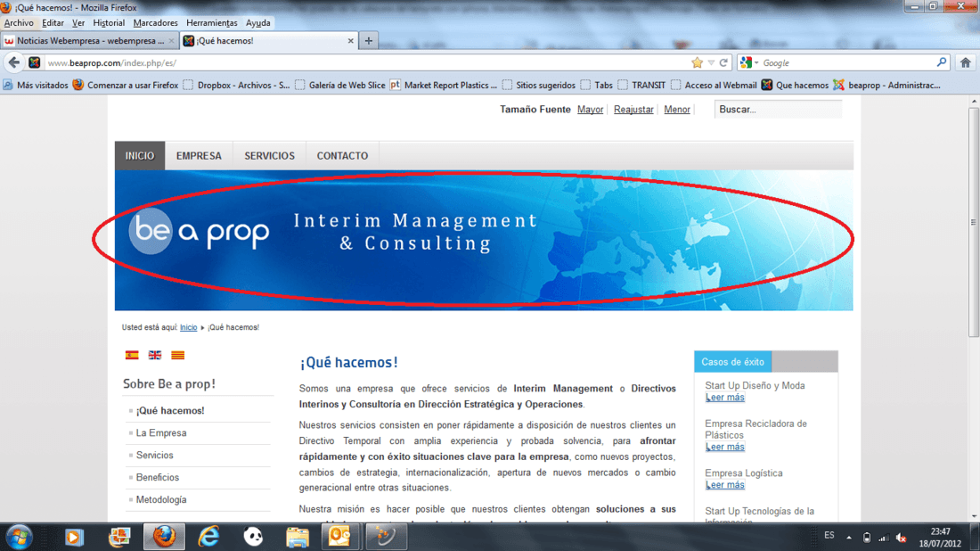Open Windows Media Player from taskbar
This screenshot has width=980, height=551.
(74, 538)
